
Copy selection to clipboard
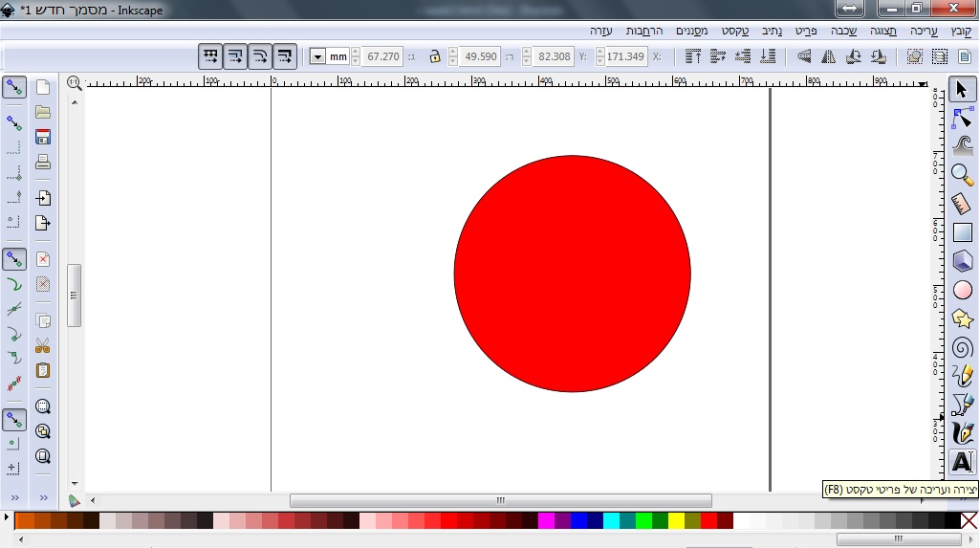pyautogui.click(x=42, y=321)
